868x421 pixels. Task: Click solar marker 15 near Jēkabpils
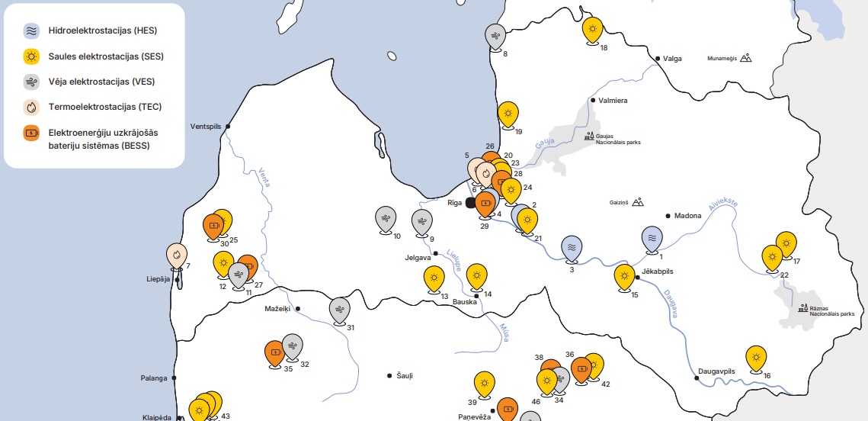tap(624, 278)
